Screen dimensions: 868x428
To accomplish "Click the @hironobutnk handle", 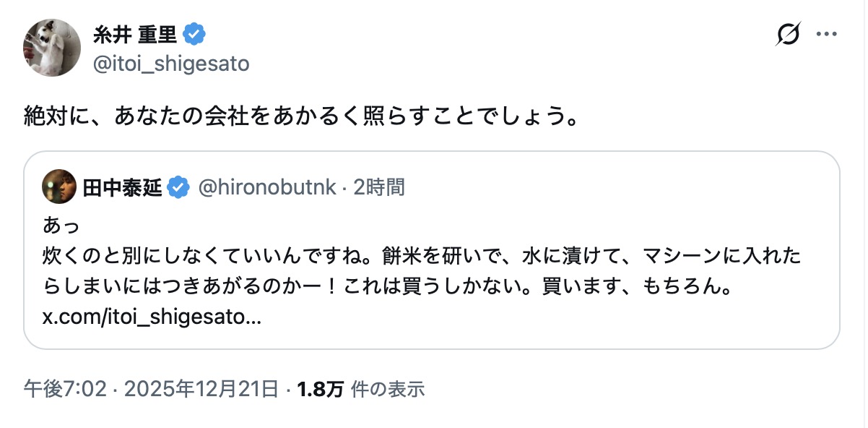I will (266, 188).
